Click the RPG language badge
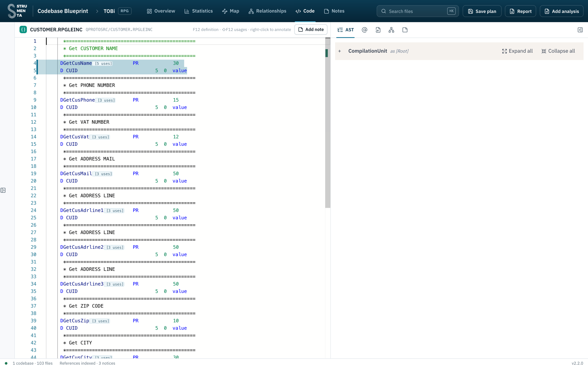The height and width of the screenshot is (368, 588). pos(125,11)
